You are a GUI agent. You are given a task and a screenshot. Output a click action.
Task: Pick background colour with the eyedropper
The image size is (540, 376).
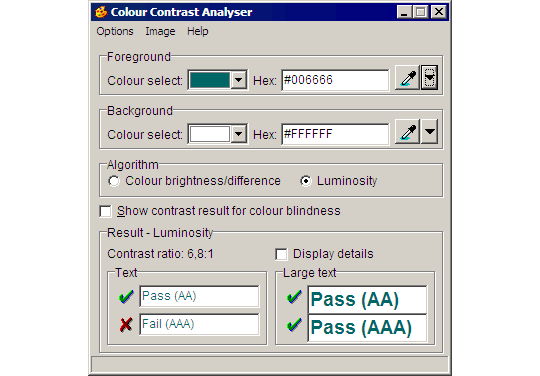coord(407,132)
